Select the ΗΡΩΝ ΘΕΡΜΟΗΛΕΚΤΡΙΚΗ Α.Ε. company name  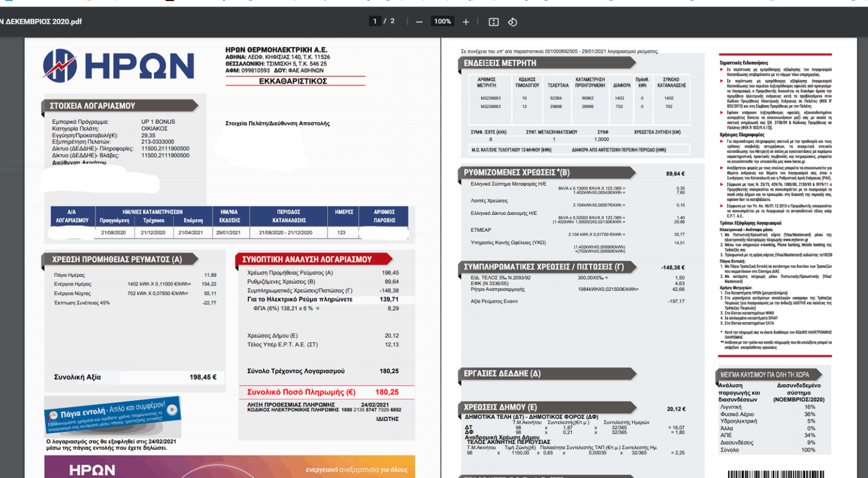point(276,49)
